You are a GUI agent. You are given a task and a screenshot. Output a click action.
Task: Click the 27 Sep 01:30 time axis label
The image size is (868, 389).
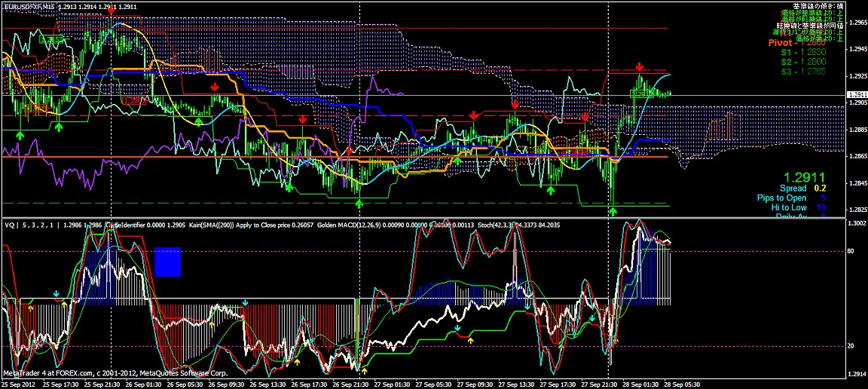coord(393,384)
